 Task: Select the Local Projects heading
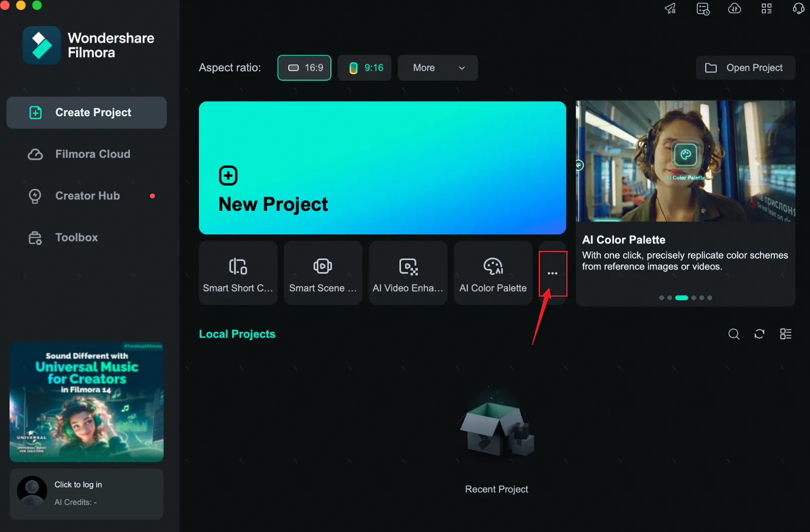pyautogui.click(x=237, y=334)
